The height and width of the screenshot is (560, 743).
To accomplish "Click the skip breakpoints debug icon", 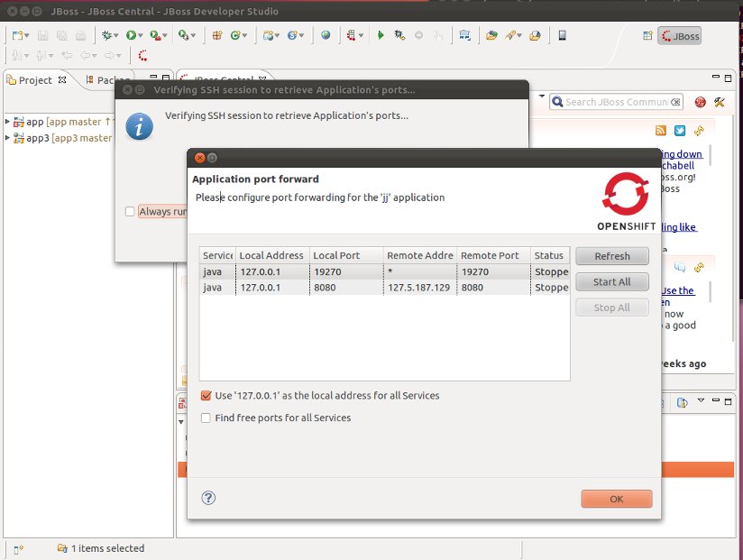I will [x=399, y=35].
